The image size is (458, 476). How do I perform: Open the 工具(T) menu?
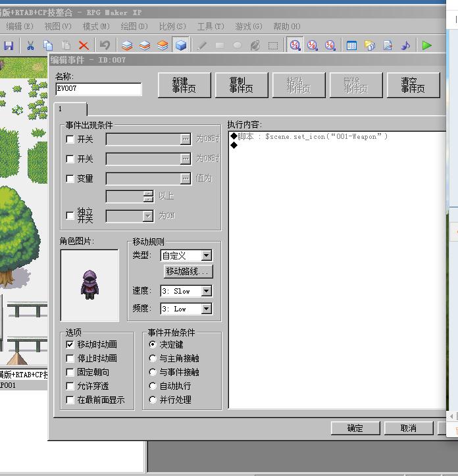click(211, 26)
